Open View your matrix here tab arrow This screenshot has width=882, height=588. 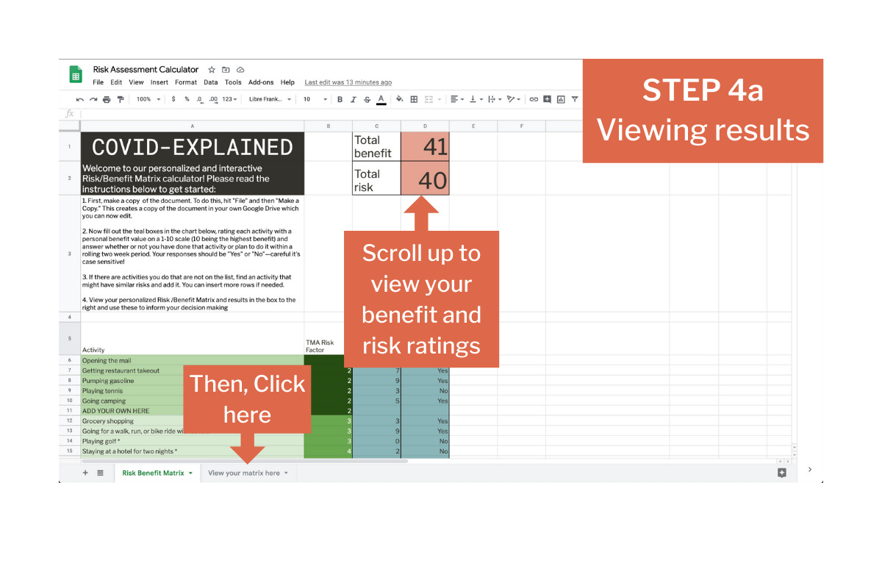286,473
